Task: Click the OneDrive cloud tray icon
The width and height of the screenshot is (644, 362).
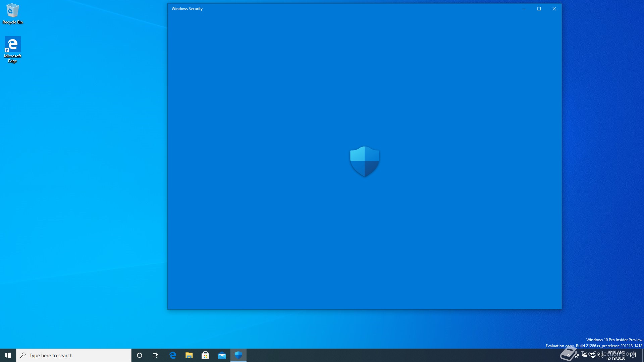Action: point(585,355)
